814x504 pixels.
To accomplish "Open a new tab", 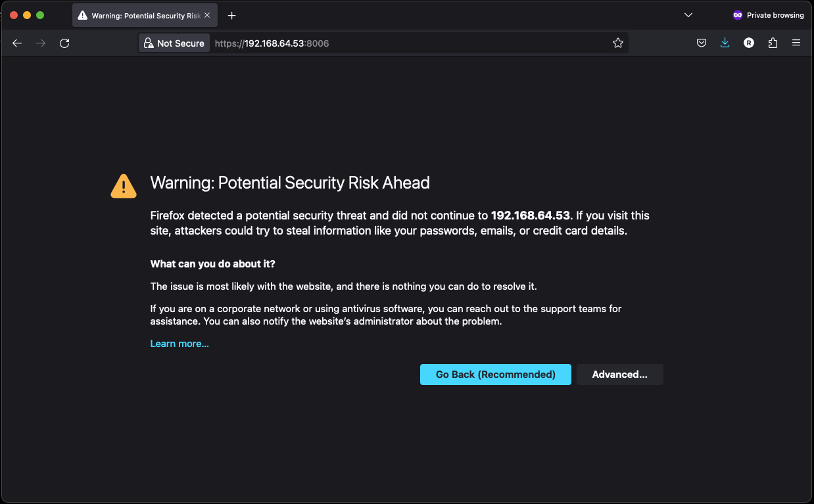I will pos(231,15).
